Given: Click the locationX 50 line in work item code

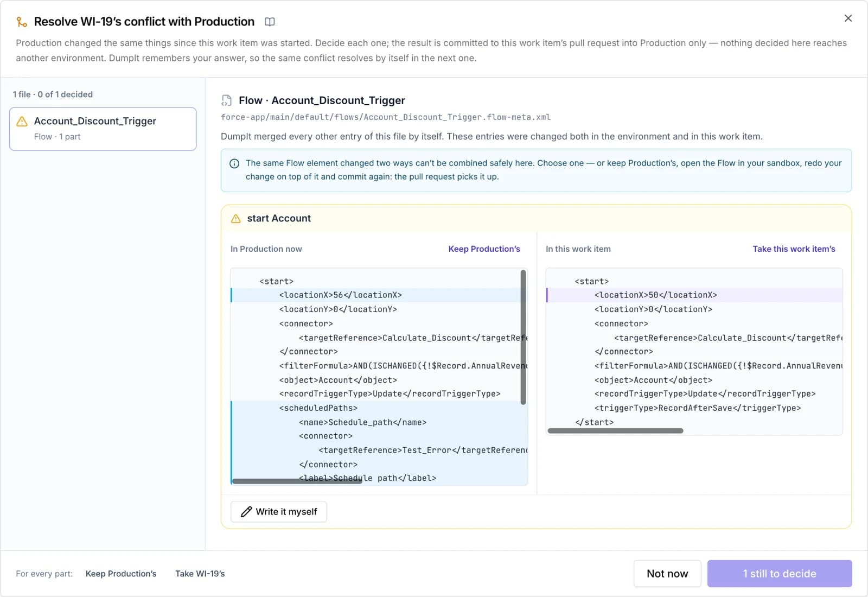Looking at the screenshot, I should pyautogui.click(x=694, y=295).
